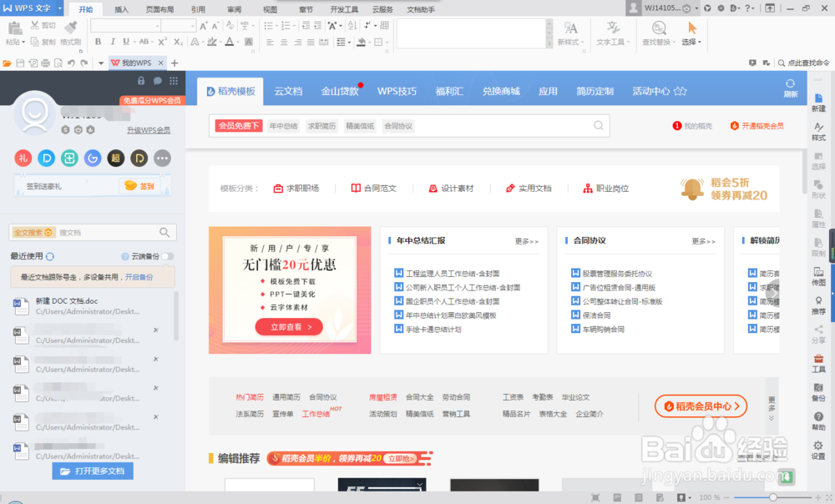Viewport: 835px width, 504px height.
Task: Click the lock icon in dark header
Action: coord(141,81)
